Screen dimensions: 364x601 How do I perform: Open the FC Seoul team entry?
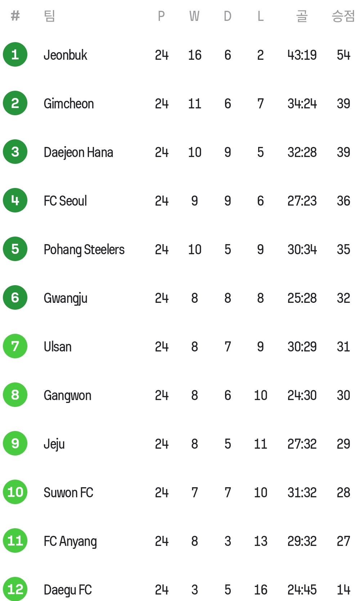click(65, 201)
